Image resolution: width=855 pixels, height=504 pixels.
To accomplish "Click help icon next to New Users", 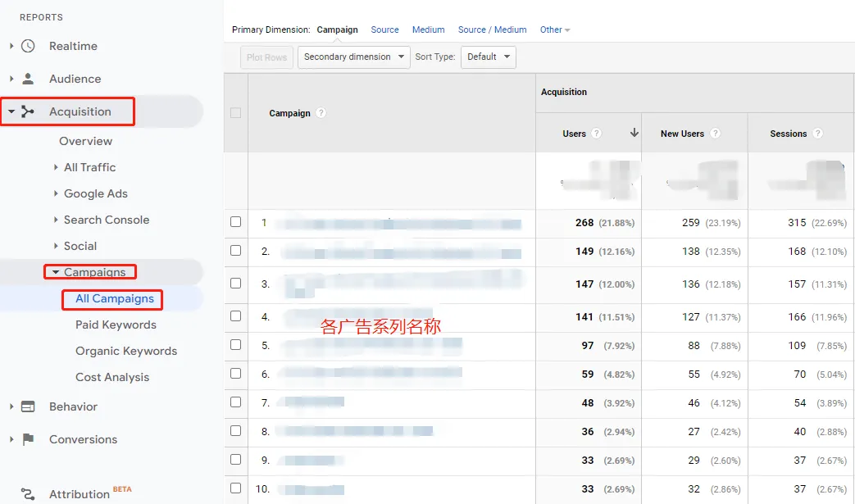I will (x=716, y=134).
